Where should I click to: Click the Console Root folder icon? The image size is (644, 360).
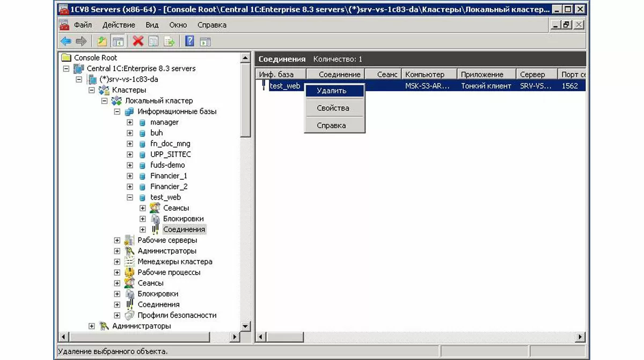pyautogui.click(x=66, y=57)
